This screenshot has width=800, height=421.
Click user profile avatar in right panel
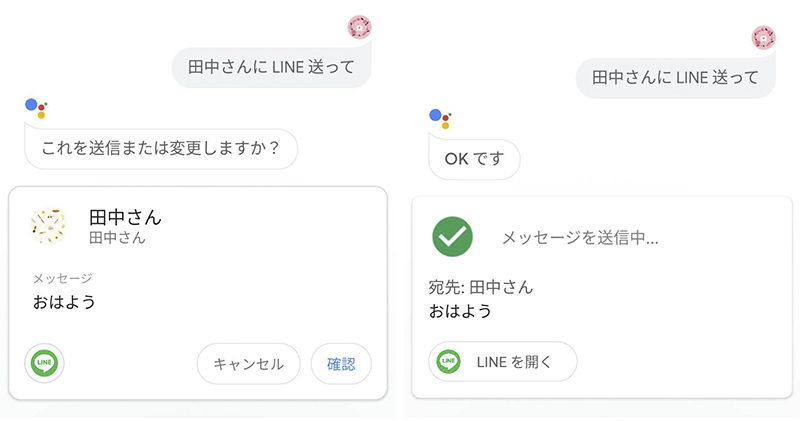pos(763,37)
